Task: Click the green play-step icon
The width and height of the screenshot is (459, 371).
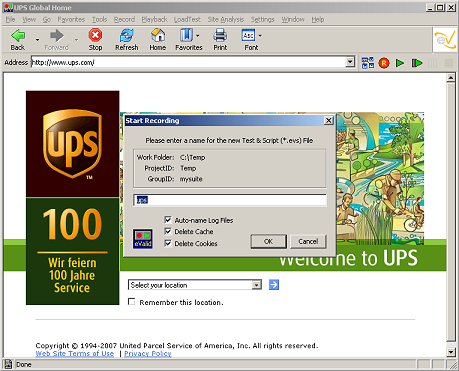Action: pos(417,63)
